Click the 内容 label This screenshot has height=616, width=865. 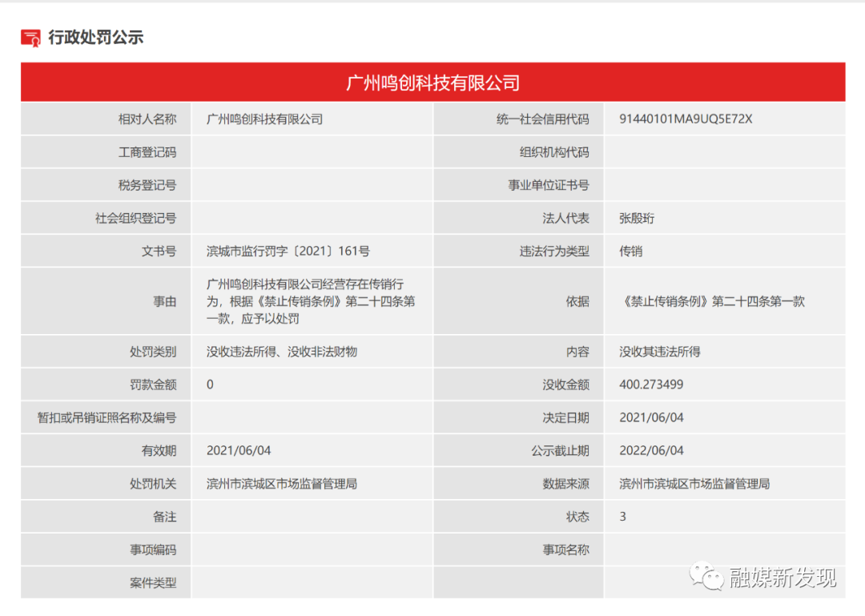tap(577, 352)
